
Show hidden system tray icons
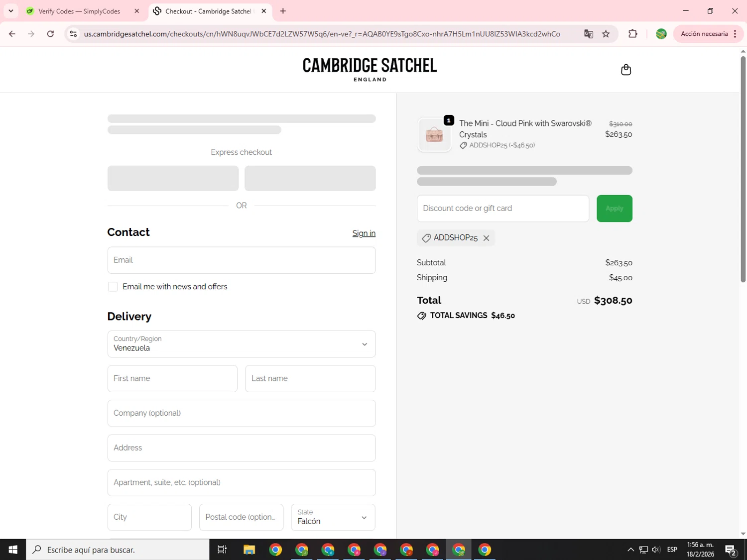point(630,550)
